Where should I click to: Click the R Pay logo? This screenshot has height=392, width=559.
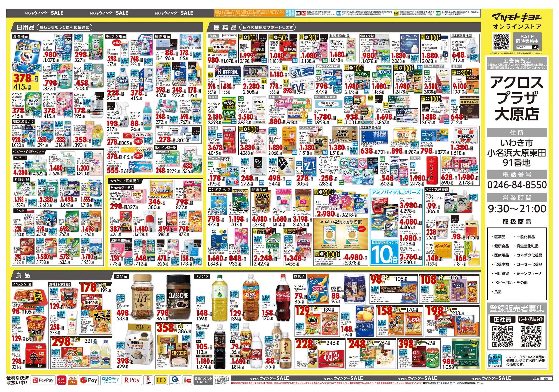[x=132, y=380]
